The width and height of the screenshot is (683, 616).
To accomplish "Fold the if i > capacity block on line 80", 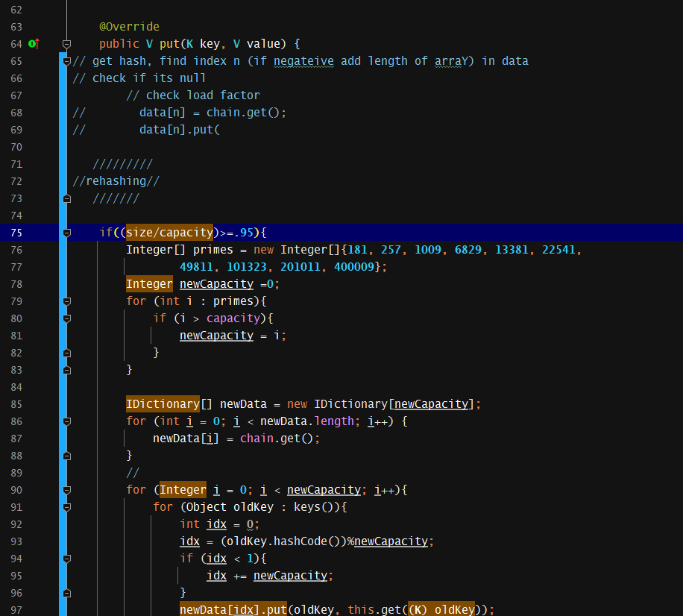I will [66, 318].
